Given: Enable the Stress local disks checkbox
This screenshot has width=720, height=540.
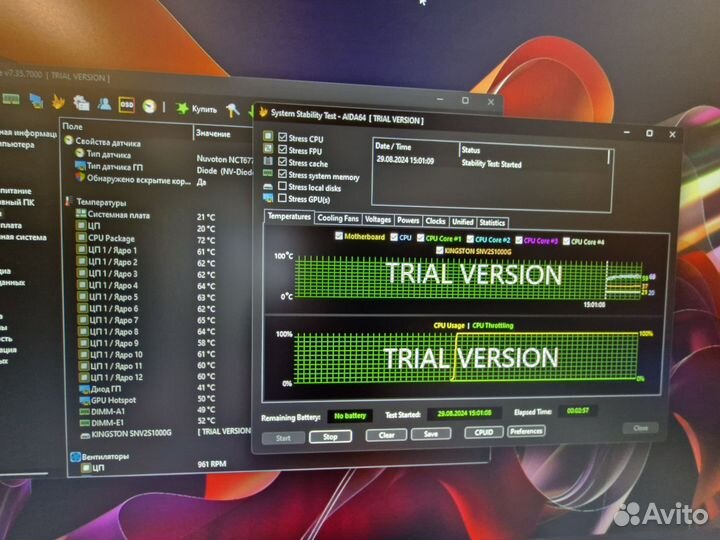Looking at the screenshot, I should click(283, 186).
